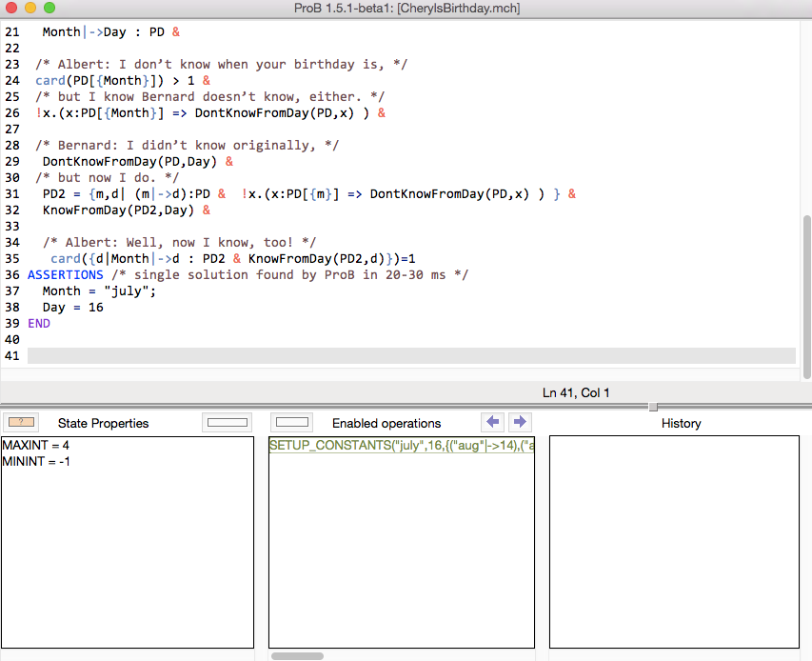Run the SETUP_CONSTANTS operation
Screen dimensions: 812x661
(401, 446)
